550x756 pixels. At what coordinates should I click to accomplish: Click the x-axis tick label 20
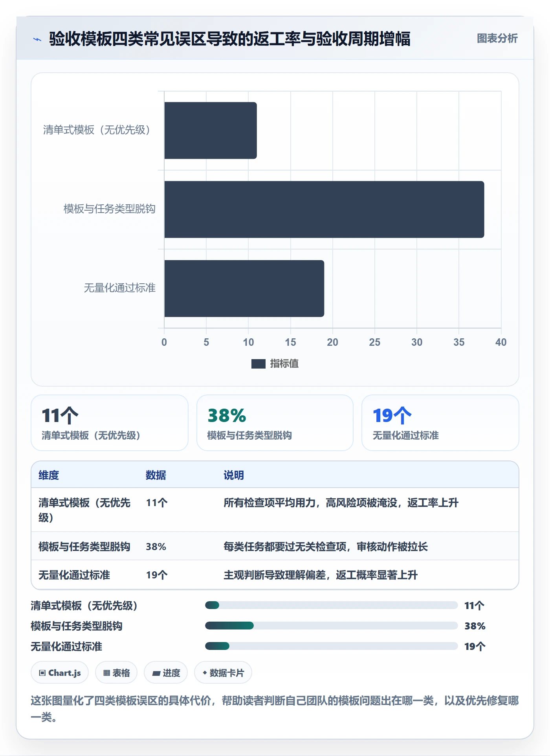tap(332, 342)
